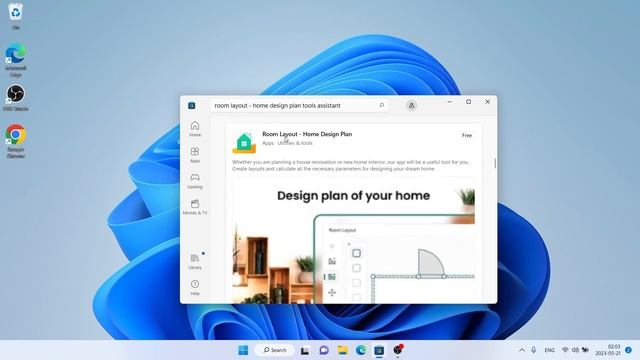Click the Free price button
This screenshot has height=360, width=640.
(x=467, y=135)
